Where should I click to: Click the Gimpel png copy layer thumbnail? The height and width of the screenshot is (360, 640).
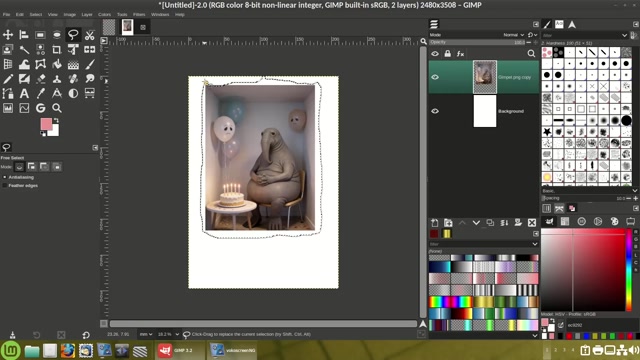pyautogui.click(x=485, y=77)
